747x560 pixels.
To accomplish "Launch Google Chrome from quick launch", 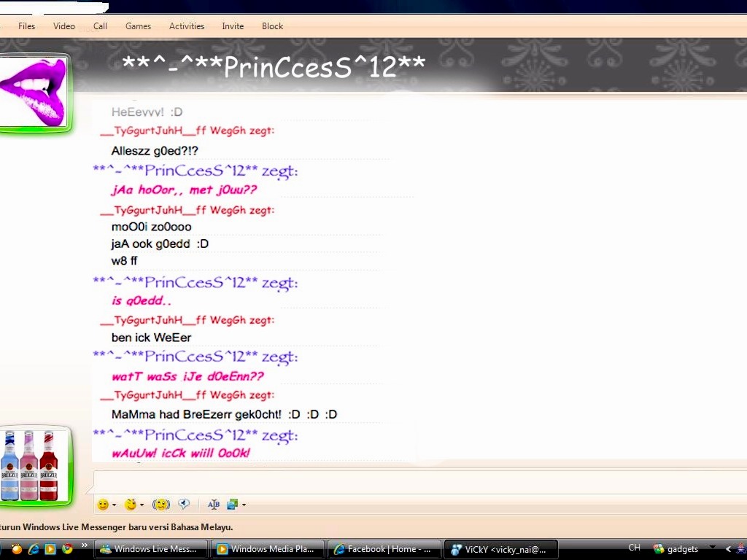I will 68,549.
